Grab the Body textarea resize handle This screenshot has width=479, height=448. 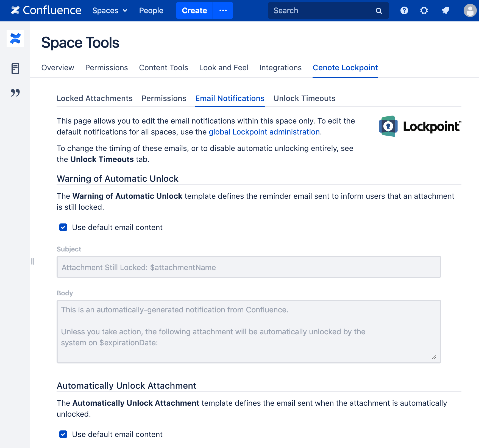434,357
